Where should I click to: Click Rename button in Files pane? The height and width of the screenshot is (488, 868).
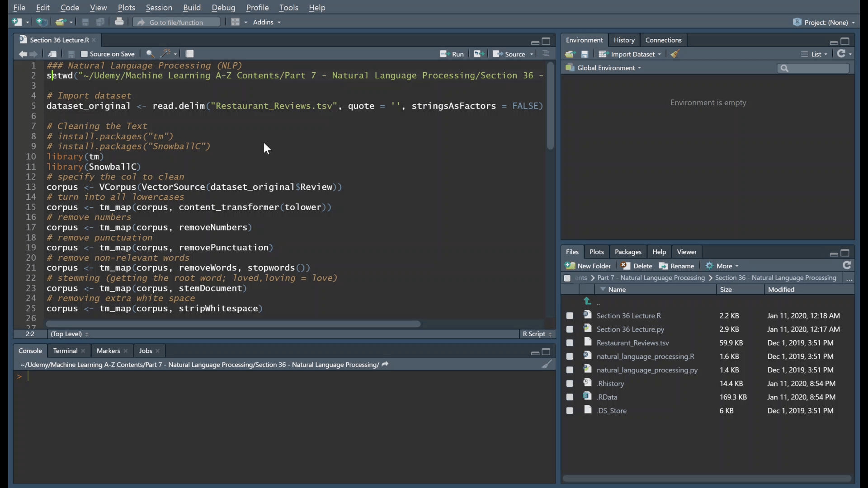click(x=676, y=266)
